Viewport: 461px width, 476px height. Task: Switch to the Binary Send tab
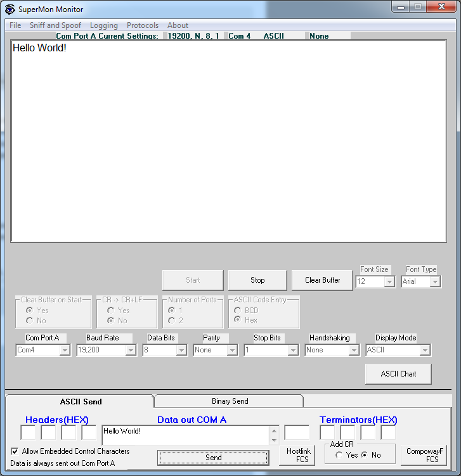[230, 401]
